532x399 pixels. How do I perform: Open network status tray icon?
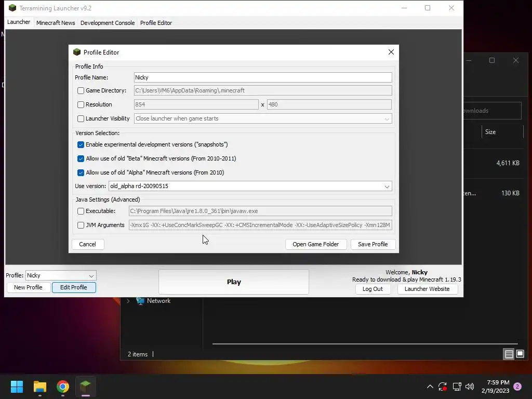[457, 387]
